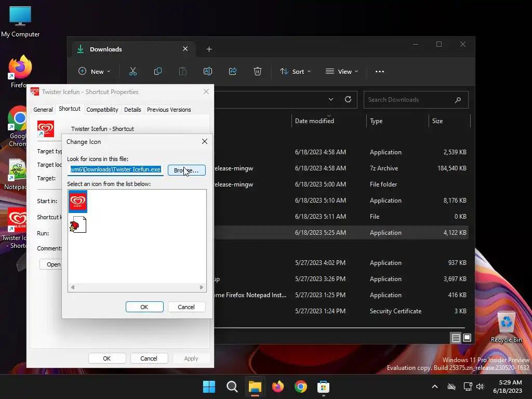Close the Downloads tab
The height and width of the screenshot is (399, 532).
(x=185, y=49)
